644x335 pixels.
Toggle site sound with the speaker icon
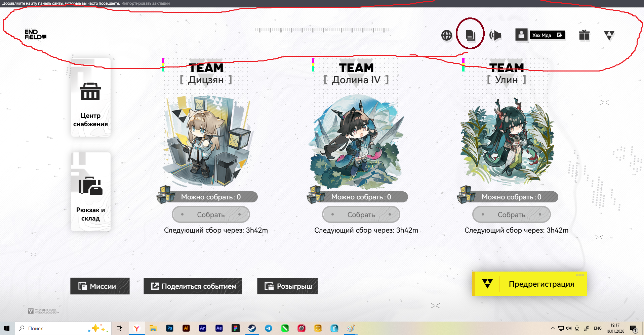coord(495,35)
